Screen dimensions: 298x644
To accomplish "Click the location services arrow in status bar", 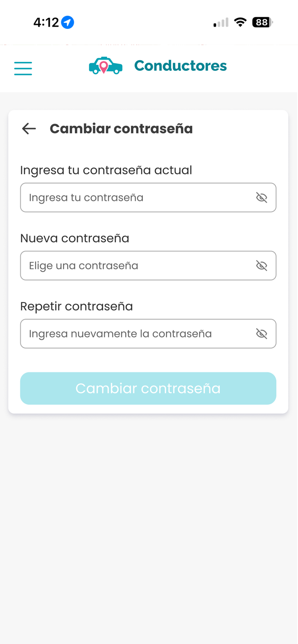I will [x=67, y=22].
